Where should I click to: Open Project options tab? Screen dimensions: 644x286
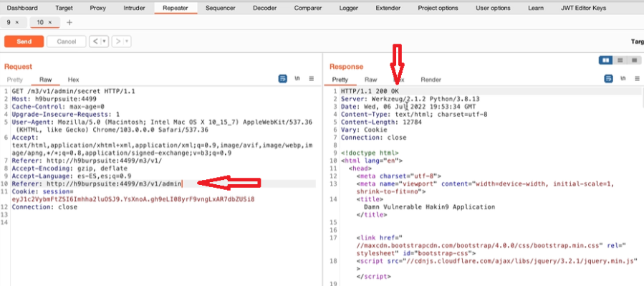pos(438,8)
